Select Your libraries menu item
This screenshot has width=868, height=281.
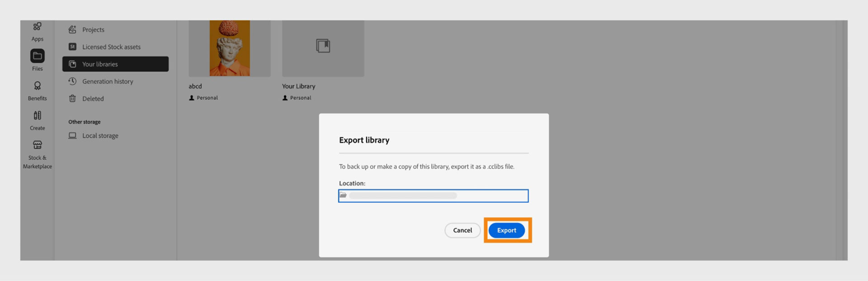pyautogui.click(x=115, y=64)
